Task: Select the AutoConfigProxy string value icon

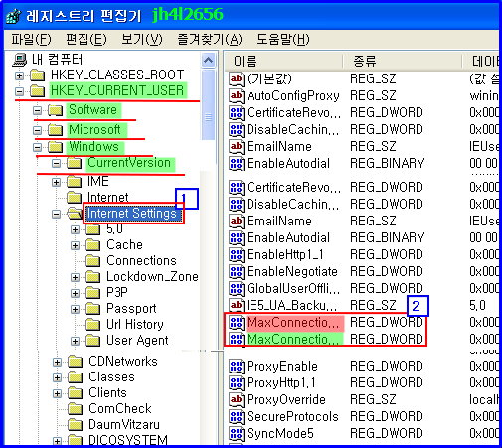Action: (x=237, y=96)
